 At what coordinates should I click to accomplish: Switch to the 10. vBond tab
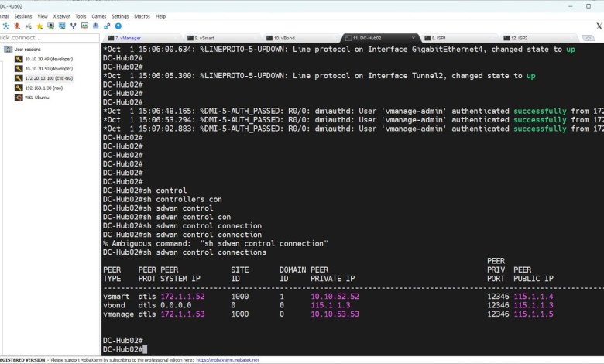pyautogui.click(x=301, y=38)
